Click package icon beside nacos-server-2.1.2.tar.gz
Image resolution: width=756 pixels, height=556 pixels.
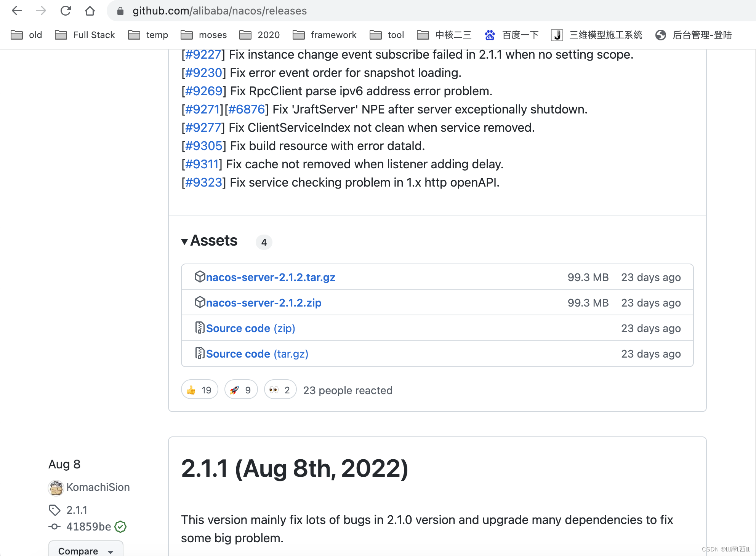click(200, 276)
